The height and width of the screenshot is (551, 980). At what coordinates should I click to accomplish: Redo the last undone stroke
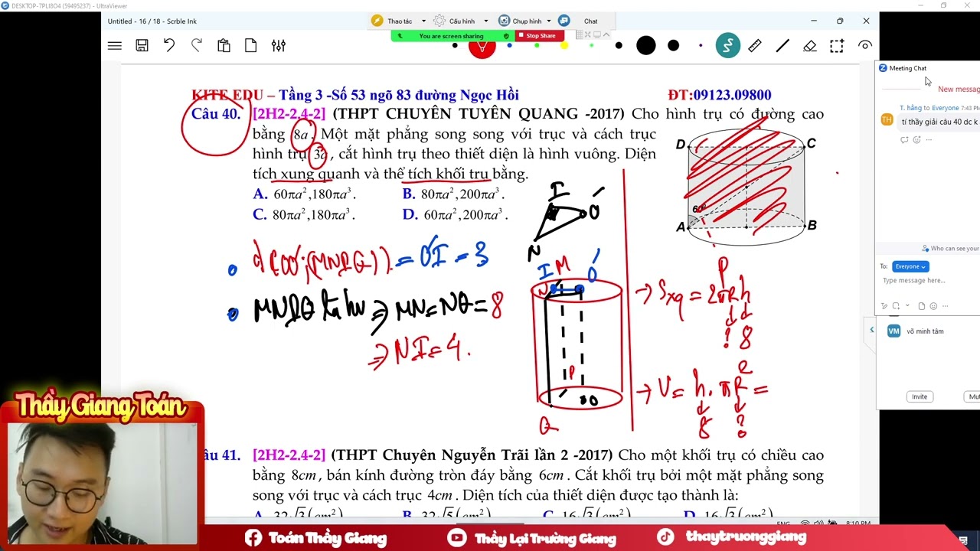click(196, 46)
